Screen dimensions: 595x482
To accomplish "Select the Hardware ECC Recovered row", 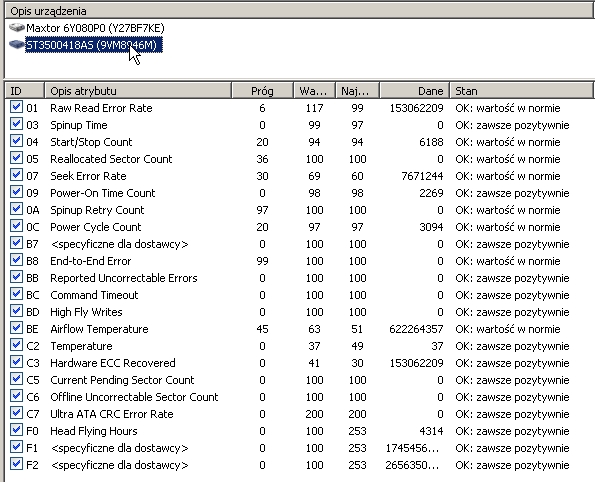I will (x=300, y=363).
